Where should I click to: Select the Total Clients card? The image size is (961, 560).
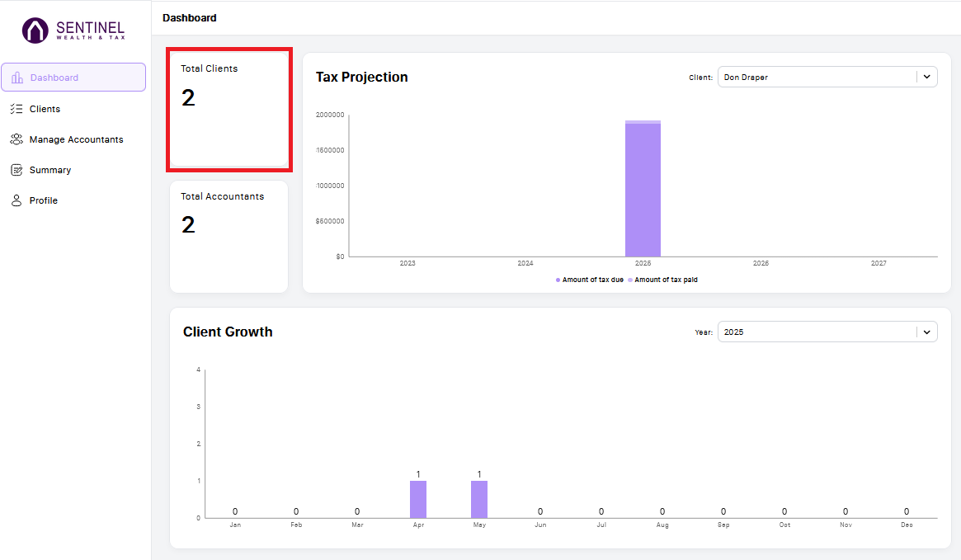229,110
